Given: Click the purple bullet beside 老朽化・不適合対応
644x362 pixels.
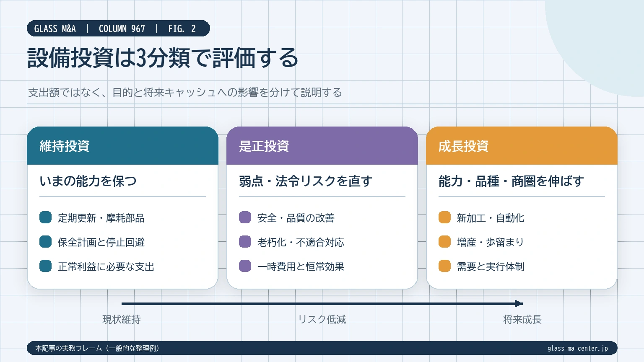Looking at the screenshot, I should point(245,242).
